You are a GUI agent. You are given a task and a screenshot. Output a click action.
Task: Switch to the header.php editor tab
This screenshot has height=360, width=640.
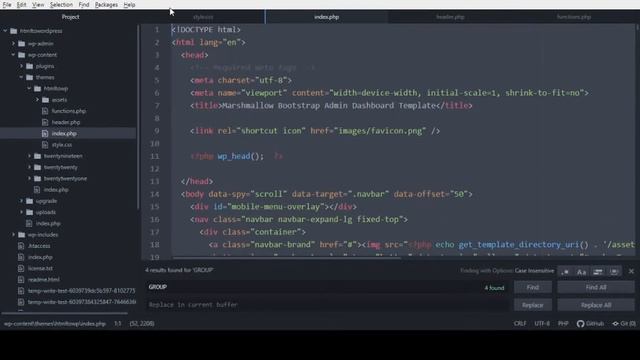[x=450, y=17]
